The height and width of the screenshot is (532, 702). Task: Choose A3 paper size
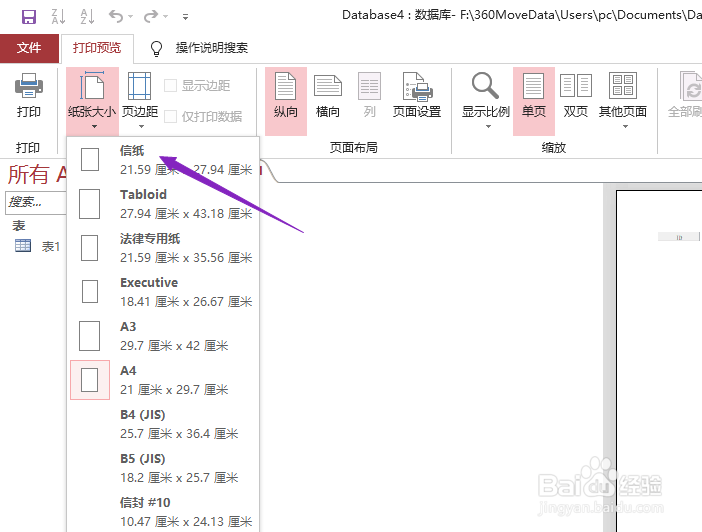164,336
